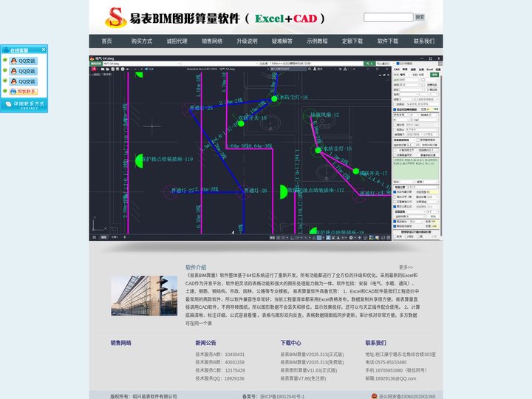The height and width of the screenshot is (399, 532).
Task: Click 技术服务QQ: 18929136 entry
Action: click(x=220, y=378)
